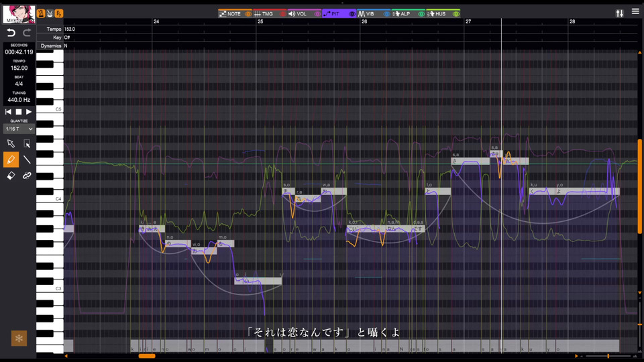
Task: Click the Tempo track value 152.0
Action: 70,29
